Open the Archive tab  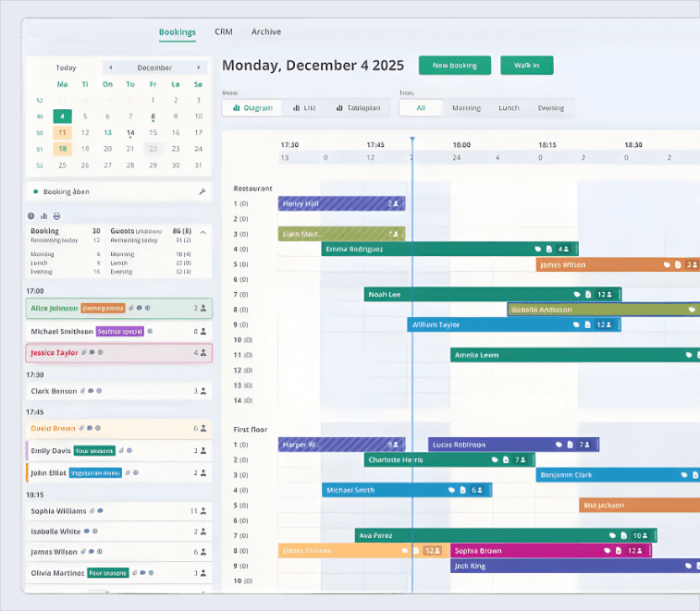tap(265, 32)
